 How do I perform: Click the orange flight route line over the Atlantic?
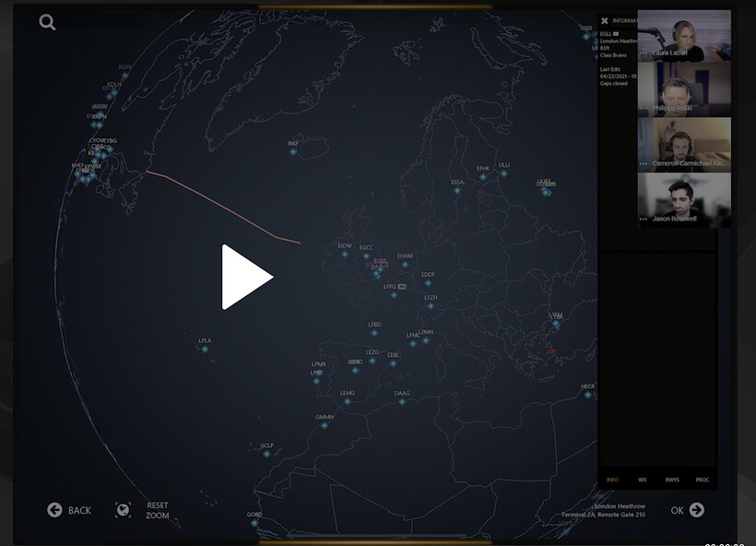tap(222, 207)
